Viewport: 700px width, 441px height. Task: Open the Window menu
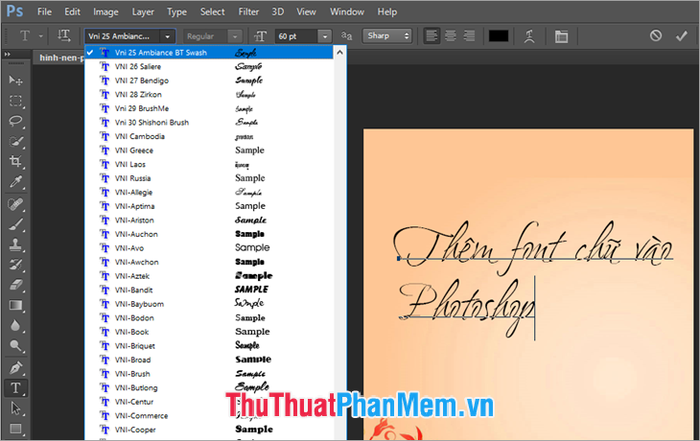(x=347, y=12)
